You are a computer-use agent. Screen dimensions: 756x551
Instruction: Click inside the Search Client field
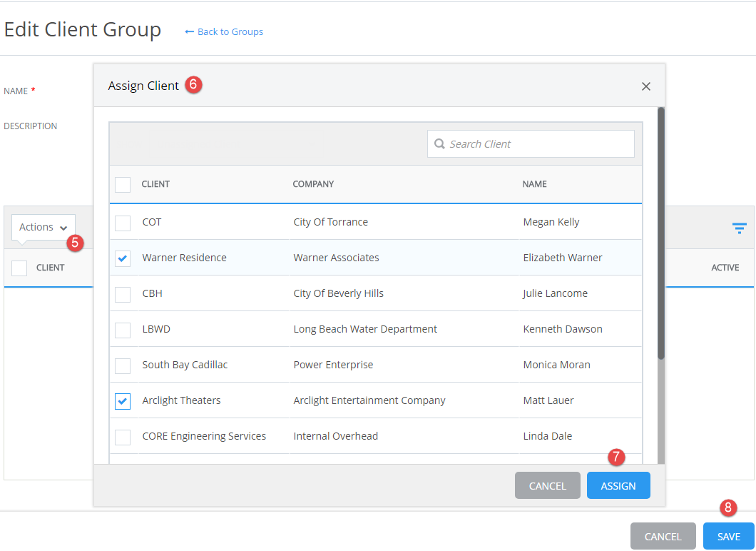click(x=531, y=143)
